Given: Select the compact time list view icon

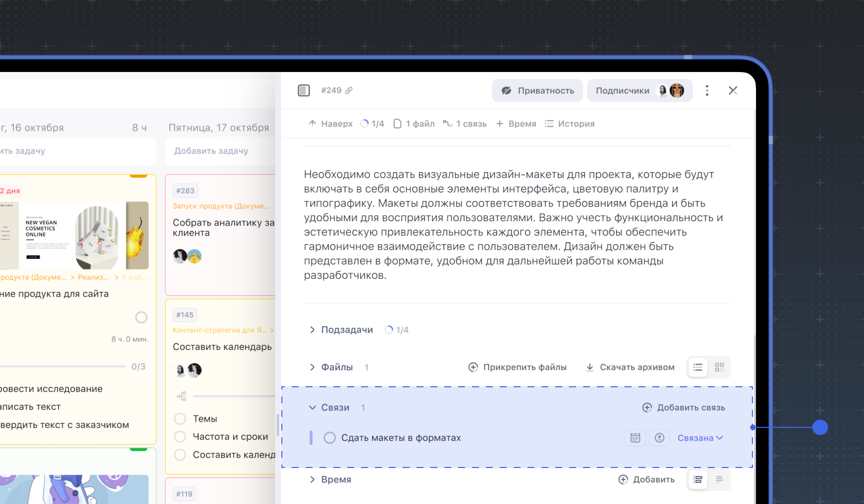Looking at the screenshot, I should [x=719, y=479].
